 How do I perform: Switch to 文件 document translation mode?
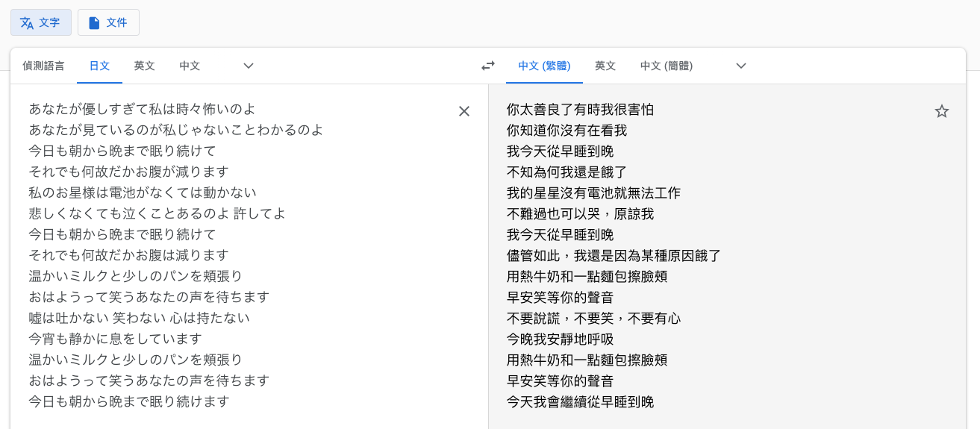click(x=108, y=22)
